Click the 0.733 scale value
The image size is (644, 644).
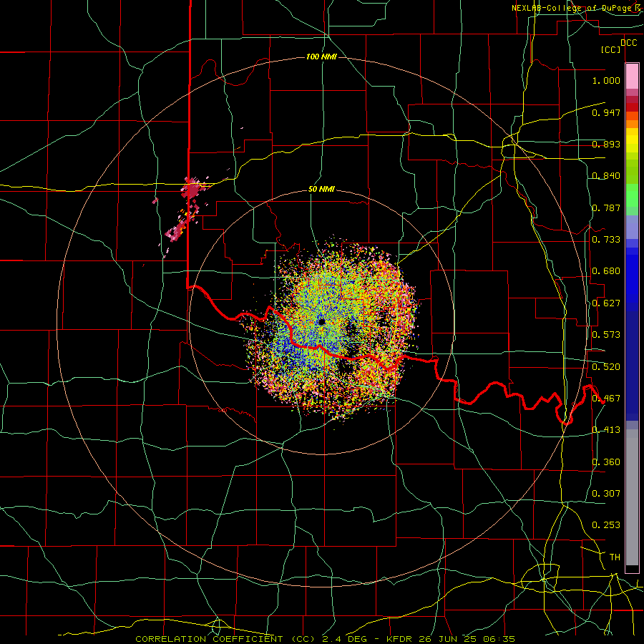point(606,240)
